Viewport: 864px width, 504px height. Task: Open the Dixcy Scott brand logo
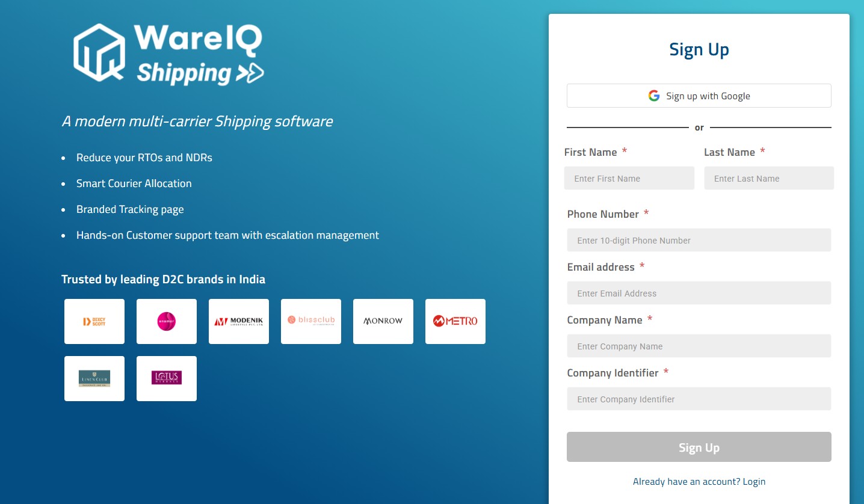coord(94,321)
